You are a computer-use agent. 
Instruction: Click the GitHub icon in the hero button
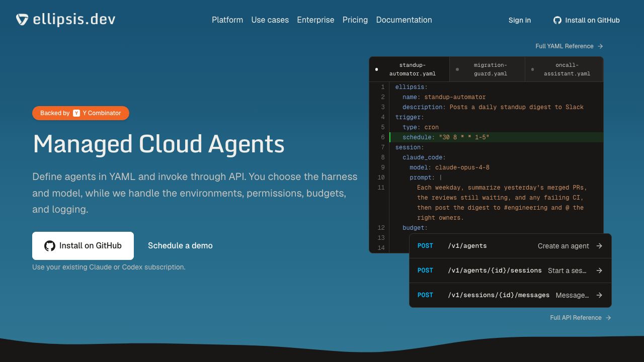50,246
